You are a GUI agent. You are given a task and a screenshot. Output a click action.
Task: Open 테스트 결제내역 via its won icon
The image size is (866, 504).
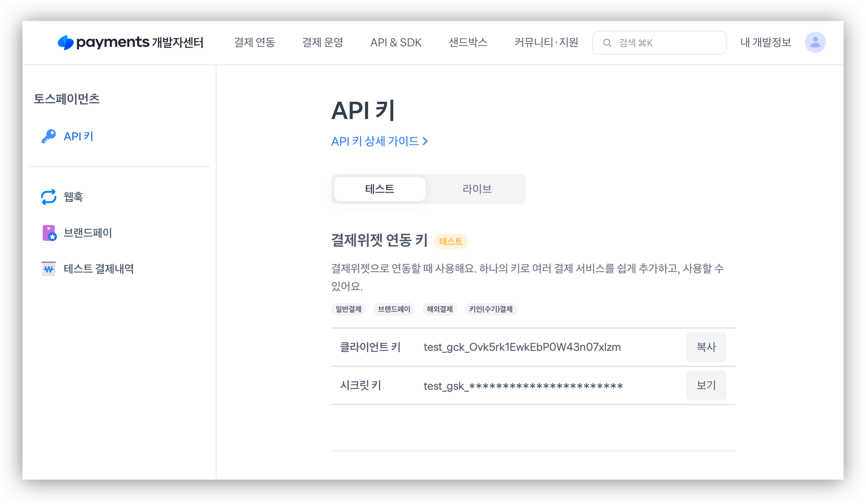pos(49,269)
